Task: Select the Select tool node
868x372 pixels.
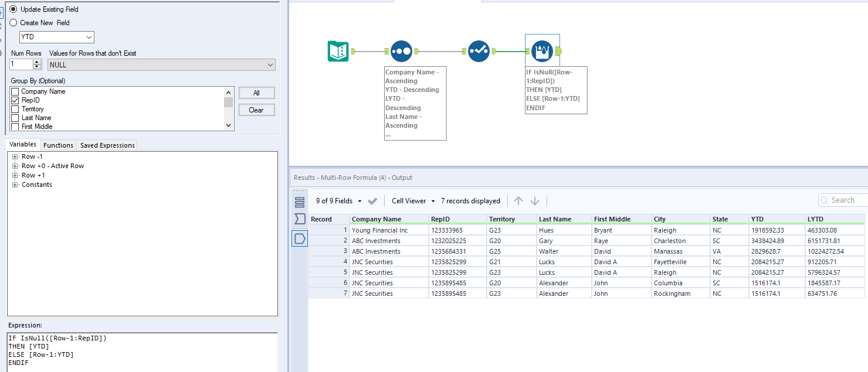Action: click(479, 52)
